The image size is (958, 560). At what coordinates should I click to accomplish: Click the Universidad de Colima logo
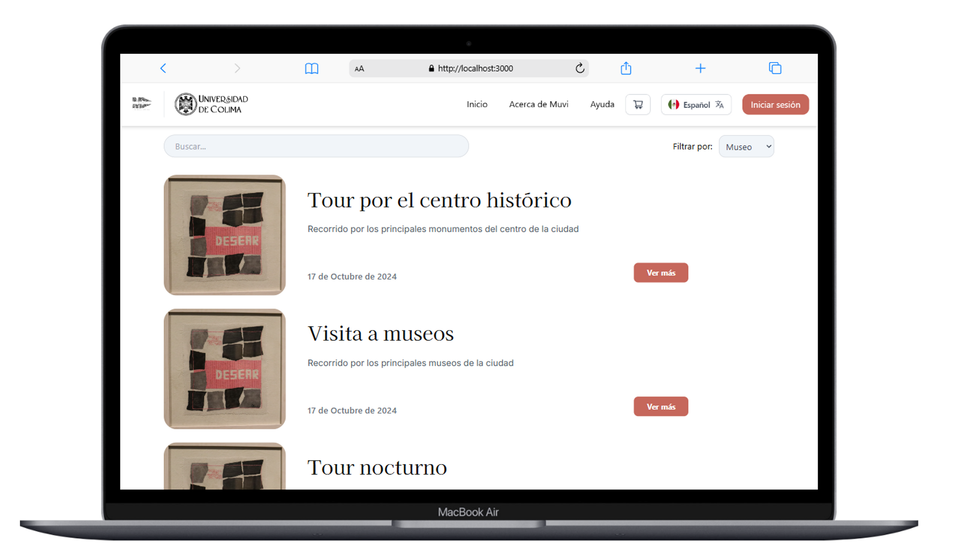point(211,104)
